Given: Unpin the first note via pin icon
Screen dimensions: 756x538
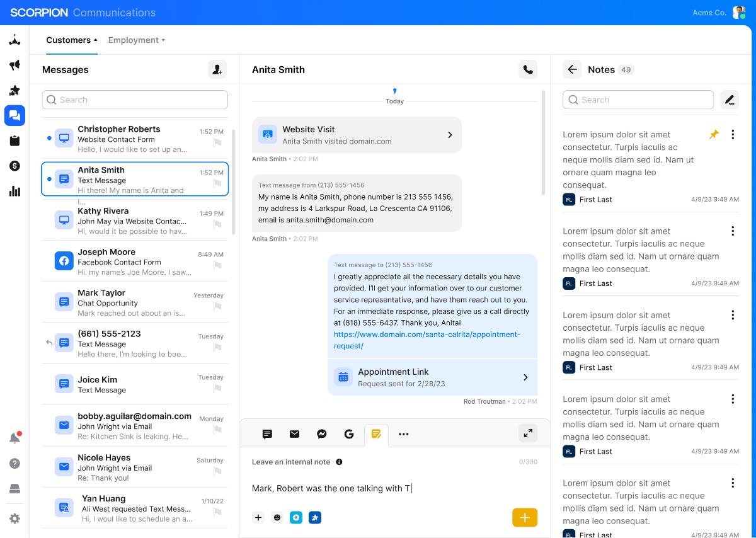Looking at the screenshot, I should click(714, 135).
